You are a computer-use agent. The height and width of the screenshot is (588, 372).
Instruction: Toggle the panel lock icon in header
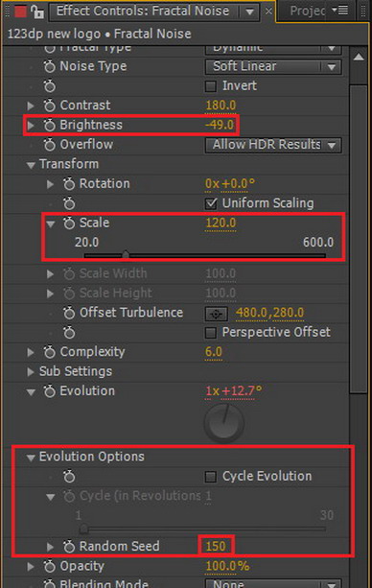(36, 12)
